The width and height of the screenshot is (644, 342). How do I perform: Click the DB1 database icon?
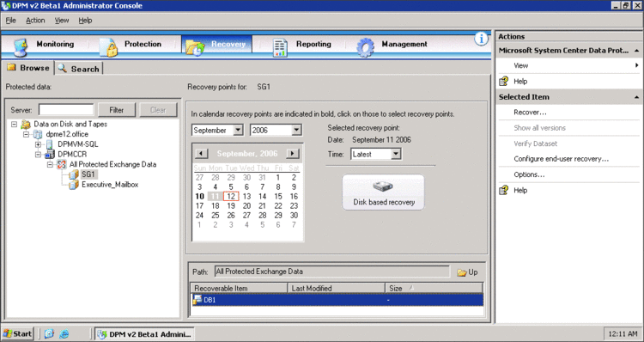197,300
